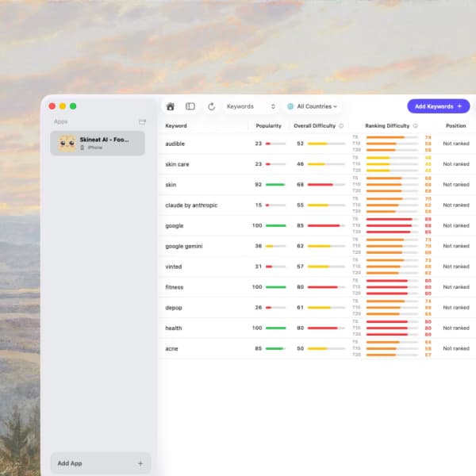This screenshot has height=476, width=476.
Task: Select the 'fitness' keyword row
Action: 317,287
